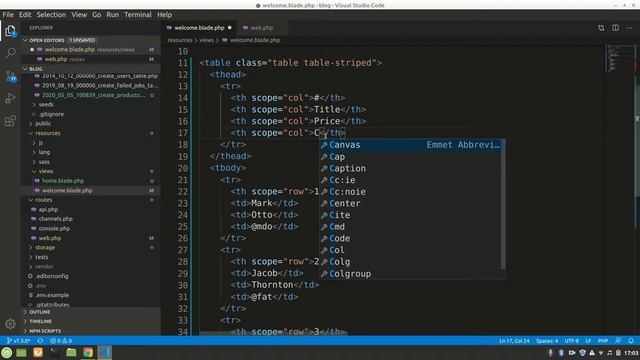
Task: Open Google Chrome from the taskbar
Action: [x=88, y=353]
